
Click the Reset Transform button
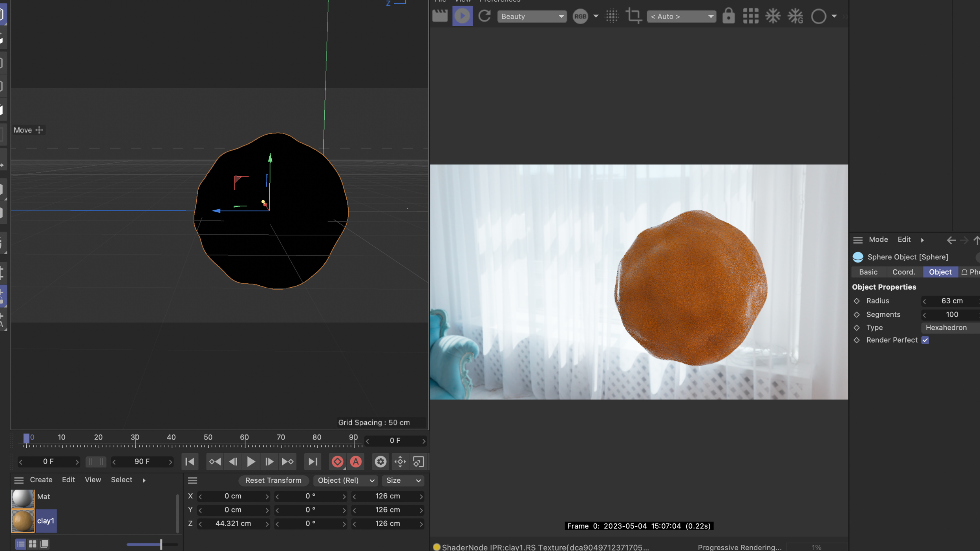[273, 480]
